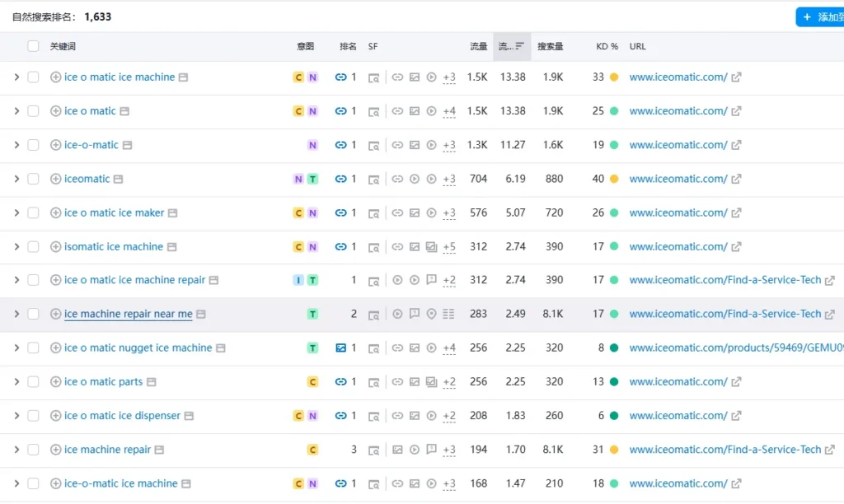This screenshot has height=504, width=844.
Task: Click SERP view icon in 'ice machine repair' row
Action: pos(373,450)
